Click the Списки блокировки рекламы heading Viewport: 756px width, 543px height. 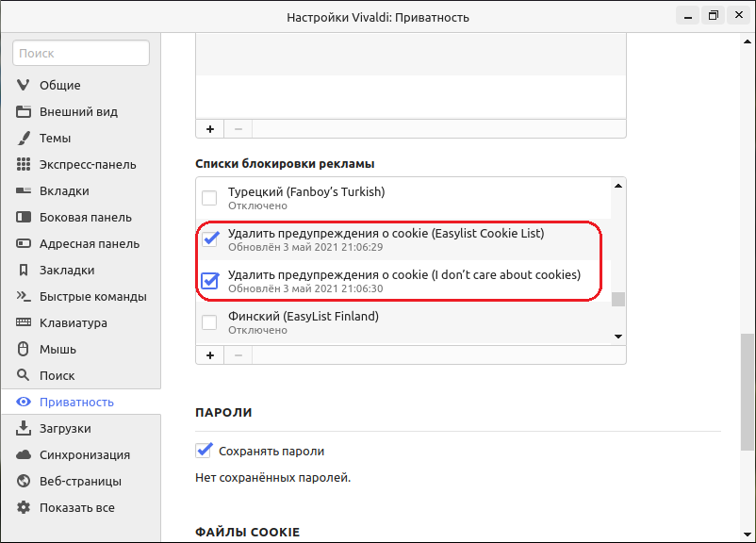(285, 164)
